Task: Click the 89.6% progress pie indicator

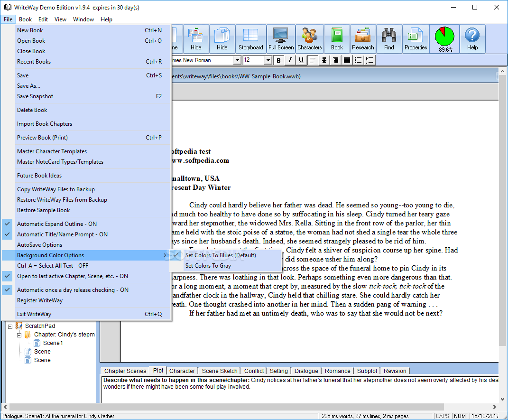Action: [445, 38]
